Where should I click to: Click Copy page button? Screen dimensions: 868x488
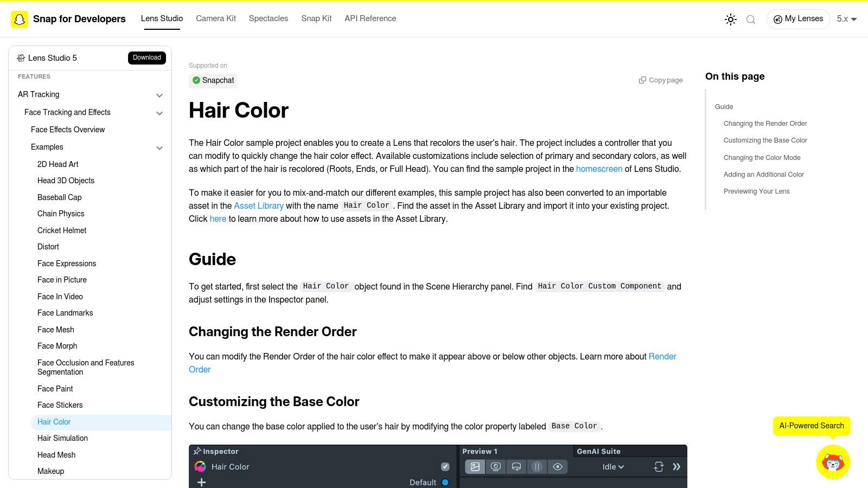pos(661,80)
